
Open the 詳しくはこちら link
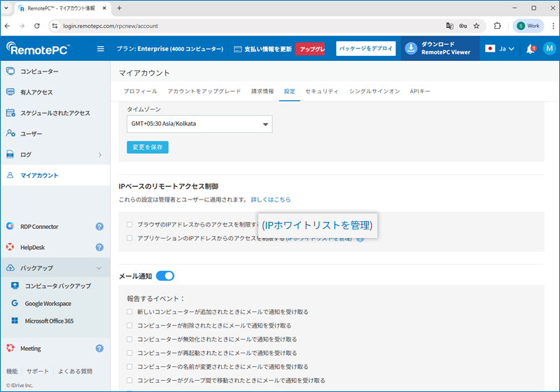271,199
